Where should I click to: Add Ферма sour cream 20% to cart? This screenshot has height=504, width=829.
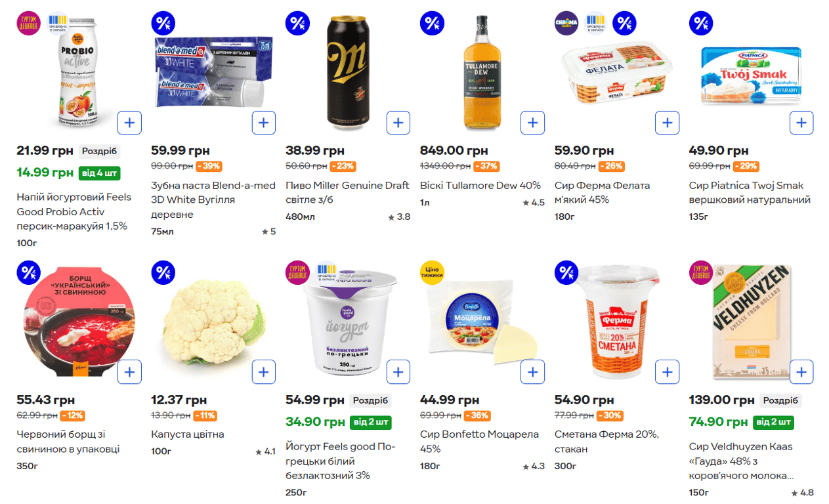(x=667, y=372)
